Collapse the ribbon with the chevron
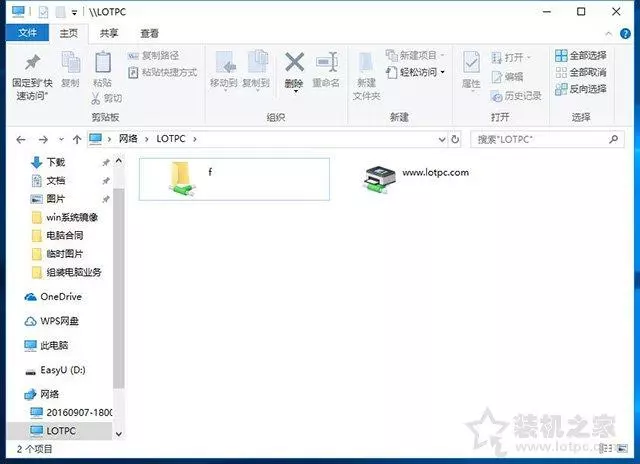This screenshot has height=464, width=640. (608, 34)
